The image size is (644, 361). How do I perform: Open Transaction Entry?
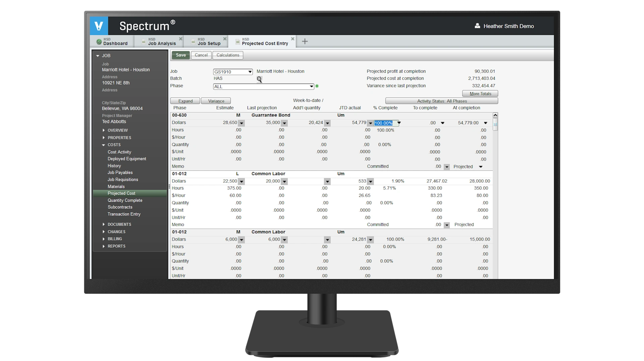[x=124, y=214]
